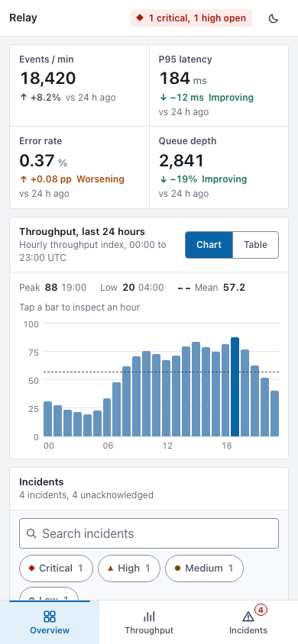Go to the Throughput tab
298x644 pixels.
click(x=149, y=622)
